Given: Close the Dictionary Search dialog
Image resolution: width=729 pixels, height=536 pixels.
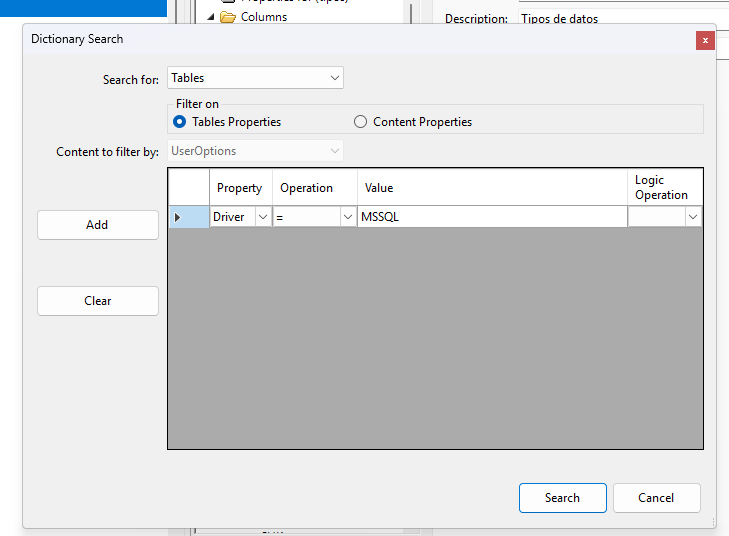Looking at the screenshot, I should point(705,40).
